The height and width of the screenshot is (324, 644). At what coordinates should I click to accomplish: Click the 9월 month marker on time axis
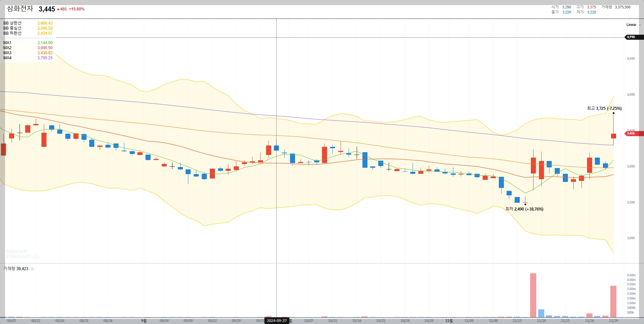pos(144,321)
